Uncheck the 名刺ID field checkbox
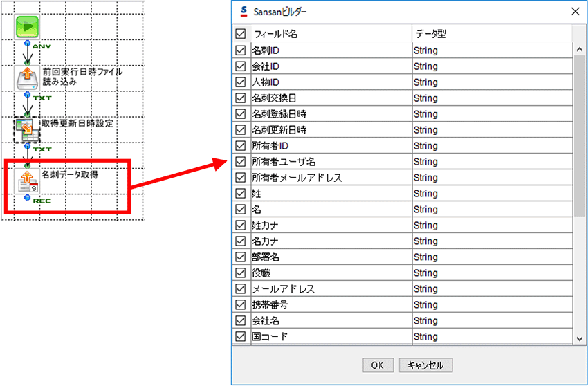588x386 pixels. (240, 50)
